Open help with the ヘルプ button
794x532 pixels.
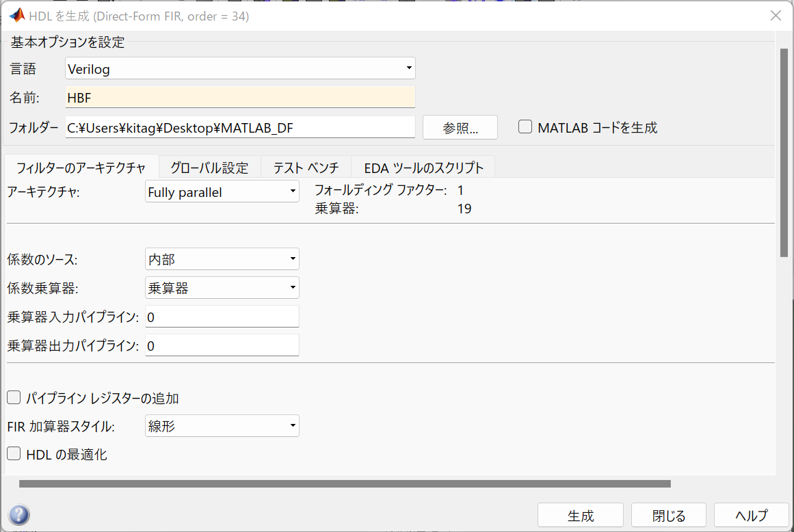(x=751, y=515)
